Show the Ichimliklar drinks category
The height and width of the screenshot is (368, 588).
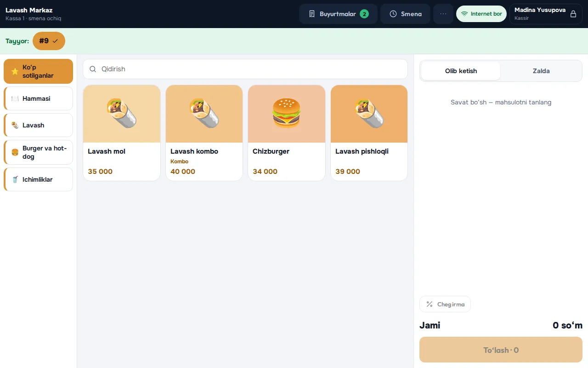[38, 179]
